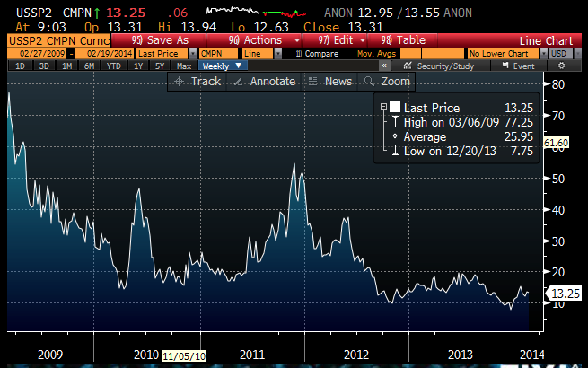
Task: Click the end date field 02/19/2014
Action: 104,53
